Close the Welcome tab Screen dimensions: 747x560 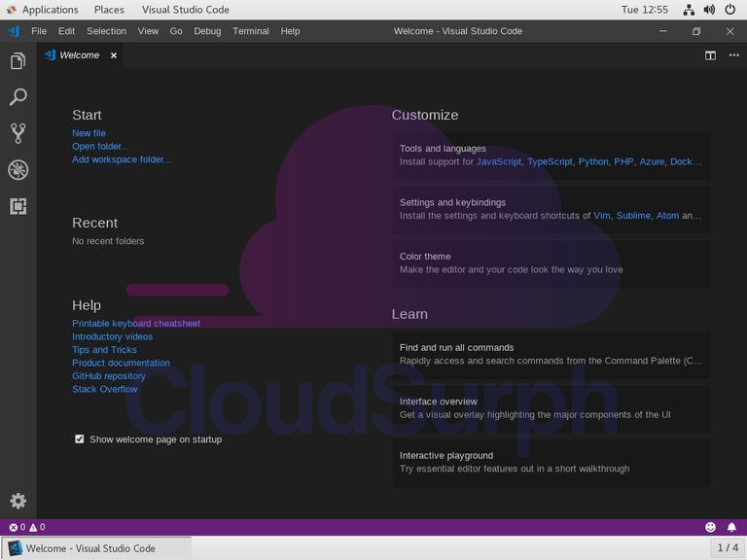114,55
